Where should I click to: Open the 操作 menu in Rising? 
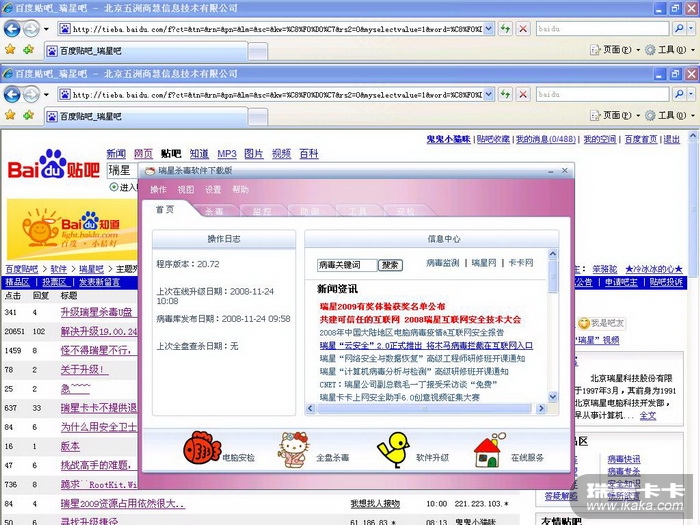(x=158, y=190)
